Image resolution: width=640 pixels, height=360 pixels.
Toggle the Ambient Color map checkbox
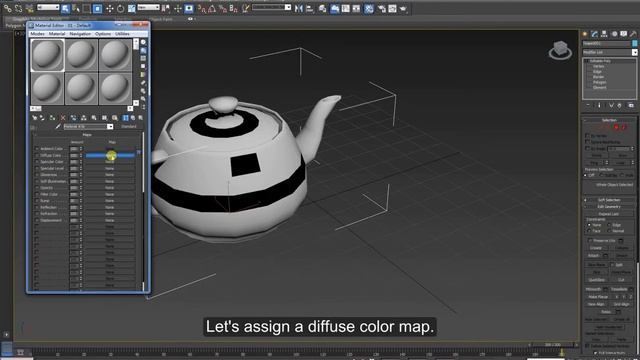[37, 149]
